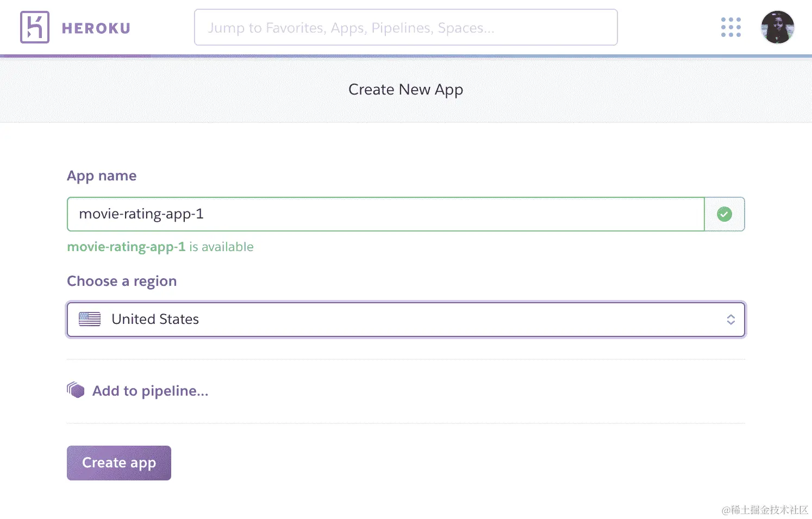Image resolution: width=812 pixels, height=519 pixels.
Task: Open the nine-dot apps grid menu
Action: pos(730,27)
